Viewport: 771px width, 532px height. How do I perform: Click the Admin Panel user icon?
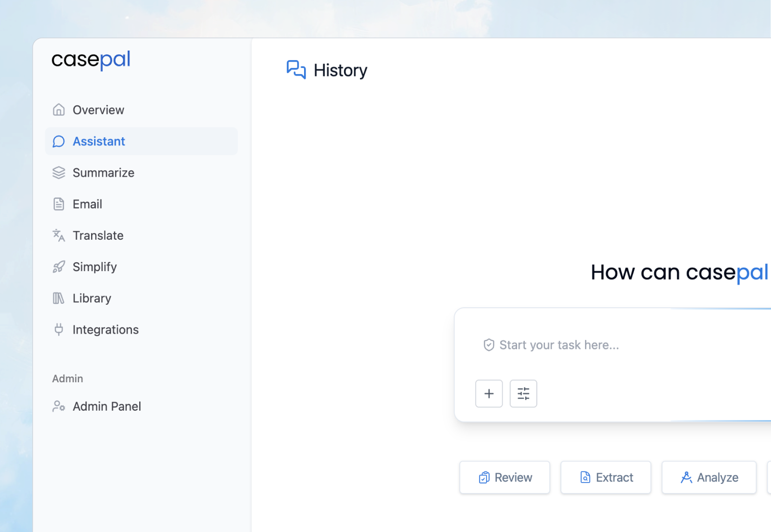tap(59, 406)
